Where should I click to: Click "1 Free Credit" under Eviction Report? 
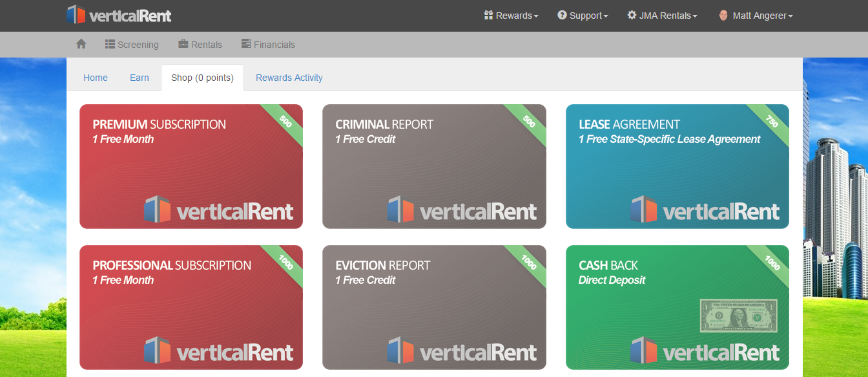(365, 280)
